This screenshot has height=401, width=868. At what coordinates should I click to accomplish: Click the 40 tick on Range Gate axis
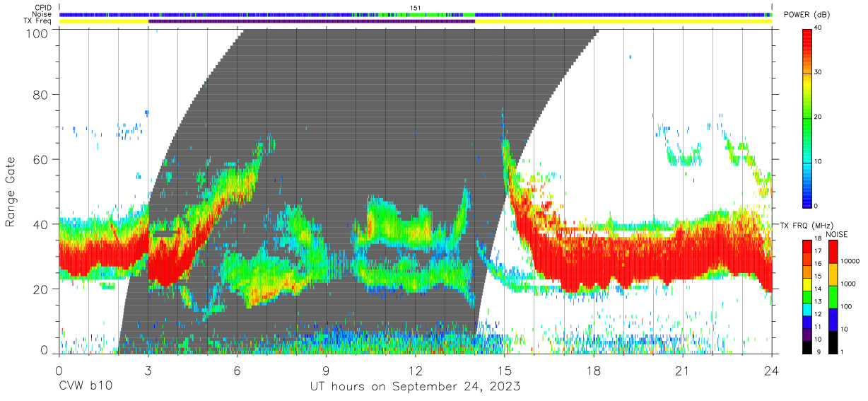coord(42,224)
